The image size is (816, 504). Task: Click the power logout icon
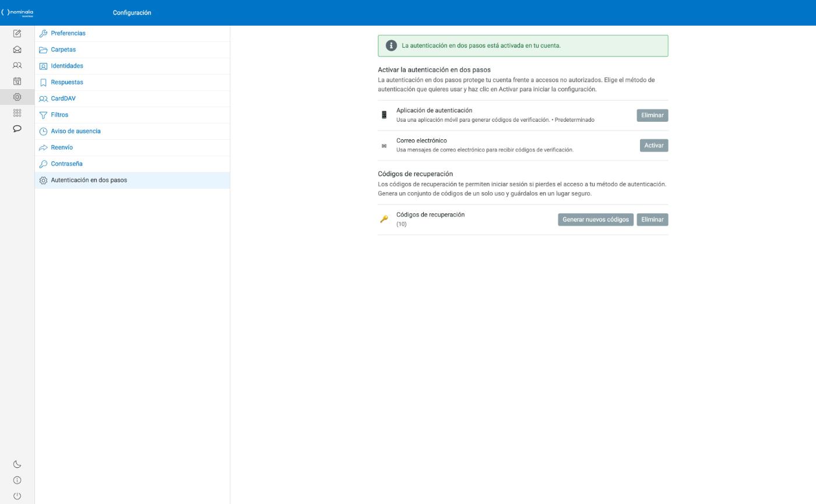[x=17, y=496]
